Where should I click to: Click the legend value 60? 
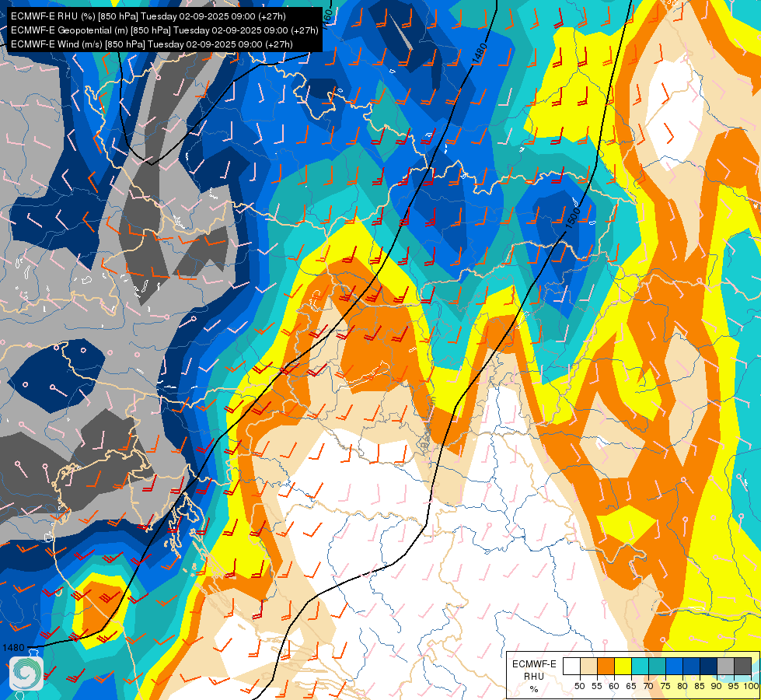(614, 686)
